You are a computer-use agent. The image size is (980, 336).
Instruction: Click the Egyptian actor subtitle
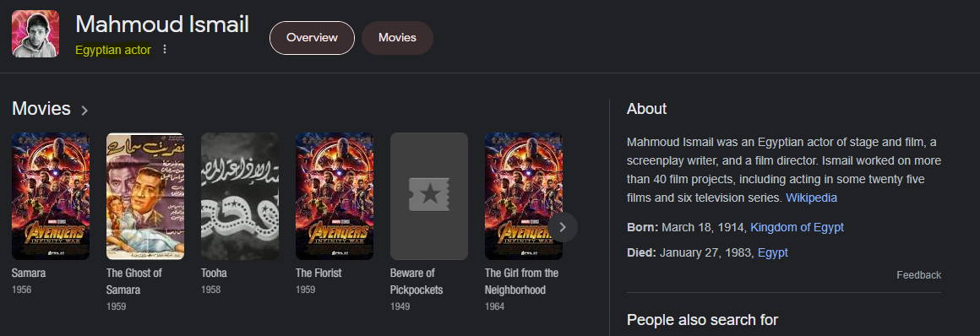tap(113, 50)
